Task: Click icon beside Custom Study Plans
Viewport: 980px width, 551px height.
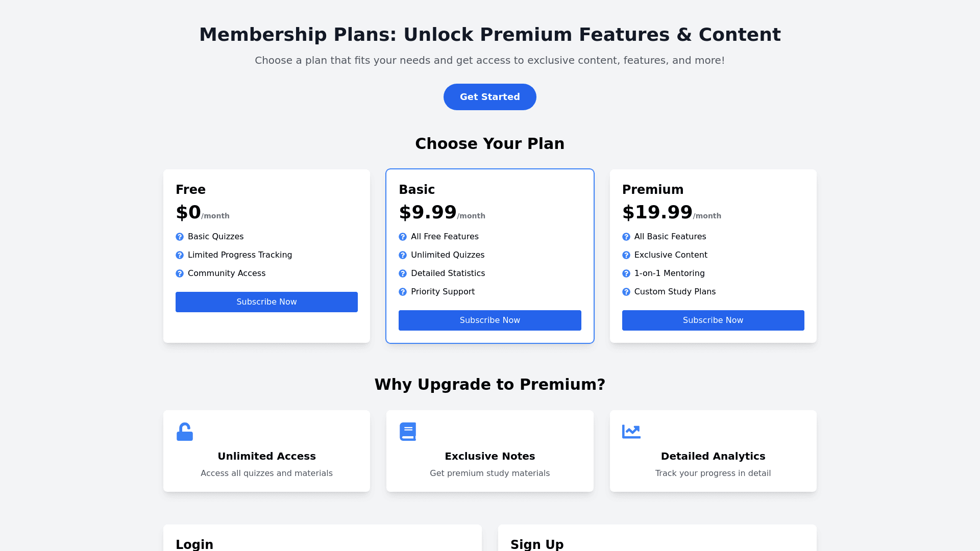Action: click(626, 292)
